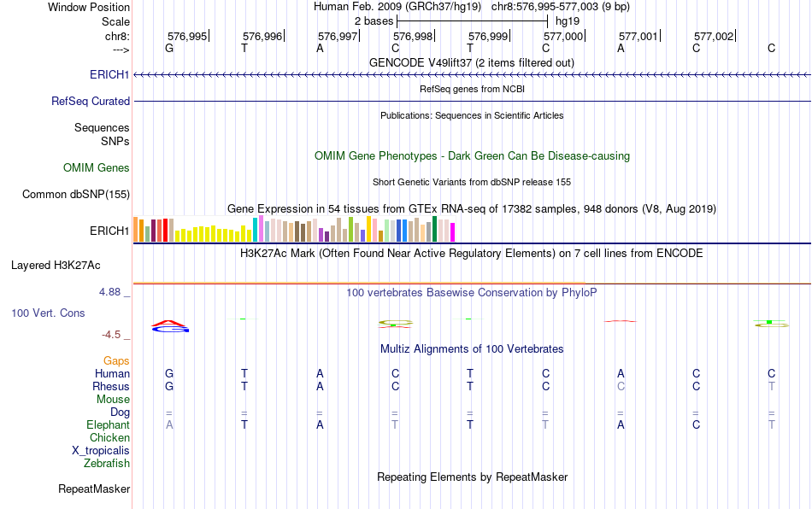The image size is (812, 509).
Task: Click the 2 bases scale bar
Action: pyautogui.click(x=472, y=21)
